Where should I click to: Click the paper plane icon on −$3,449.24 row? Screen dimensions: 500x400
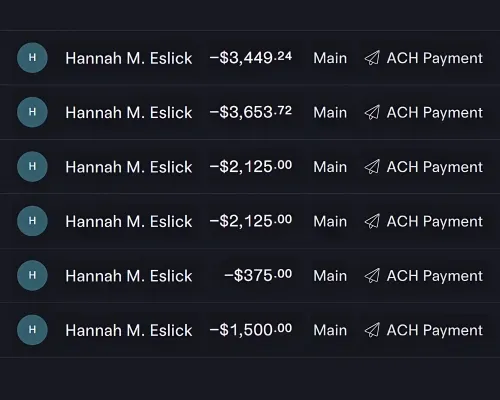372,58
